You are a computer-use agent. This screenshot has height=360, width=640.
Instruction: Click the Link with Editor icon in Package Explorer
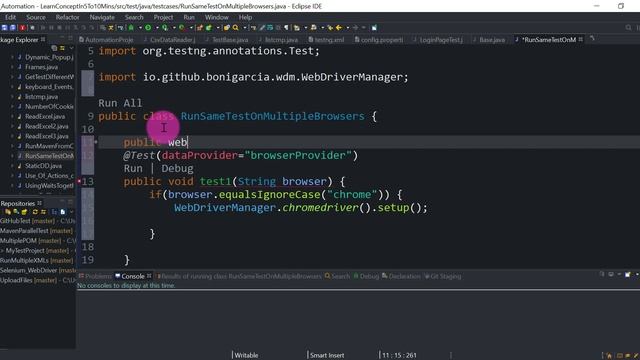click(x=62, y=48)
